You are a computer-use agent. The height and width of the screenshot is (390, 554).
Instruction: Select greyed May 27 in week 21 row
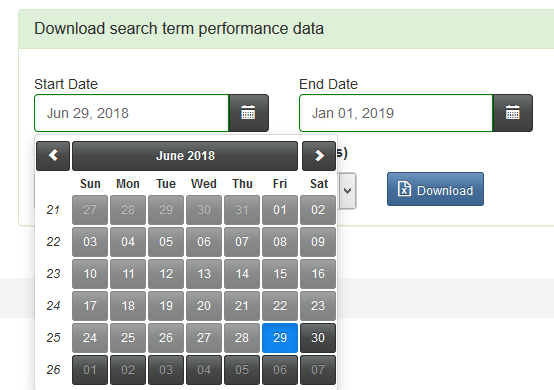tap(90, 210)
